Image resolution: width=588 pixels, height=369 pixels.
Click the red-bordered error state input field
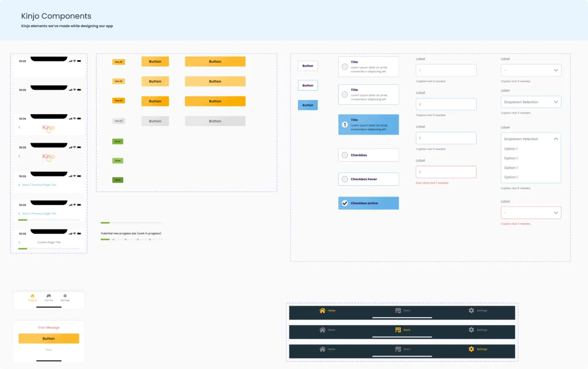[x=446, y=172]
